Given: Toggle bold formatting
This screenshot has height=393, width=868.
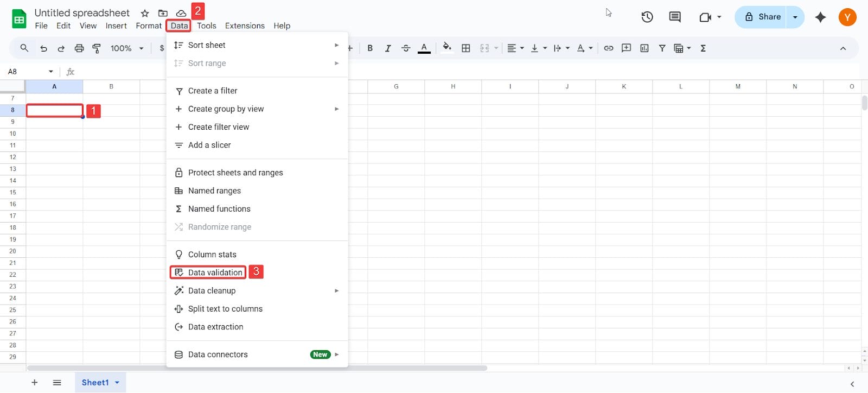Looking at the screenshot, I should [370, 48].
